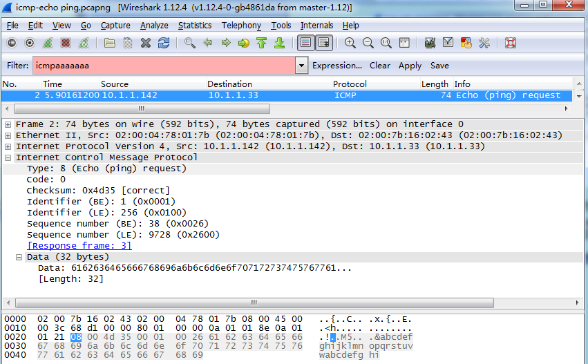Open capture filters editor icon
588x364 pixels.
(x=430, y=43)
